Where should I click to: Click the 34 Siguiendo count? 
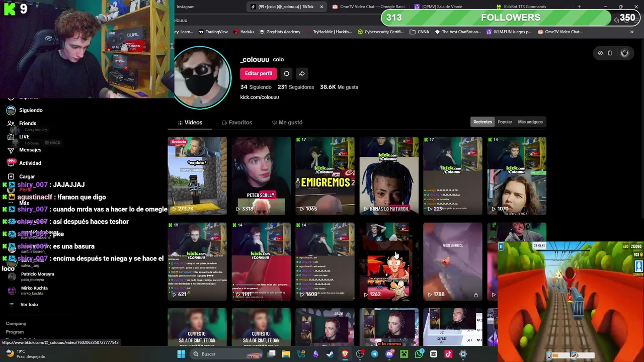pyautogui.click(x=256, y=87)
